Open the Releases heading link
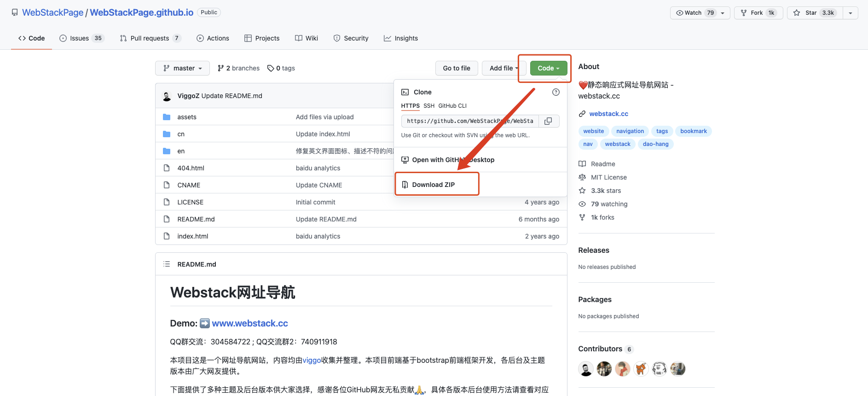Screen dimensions: 868x396 coord(594,250)
